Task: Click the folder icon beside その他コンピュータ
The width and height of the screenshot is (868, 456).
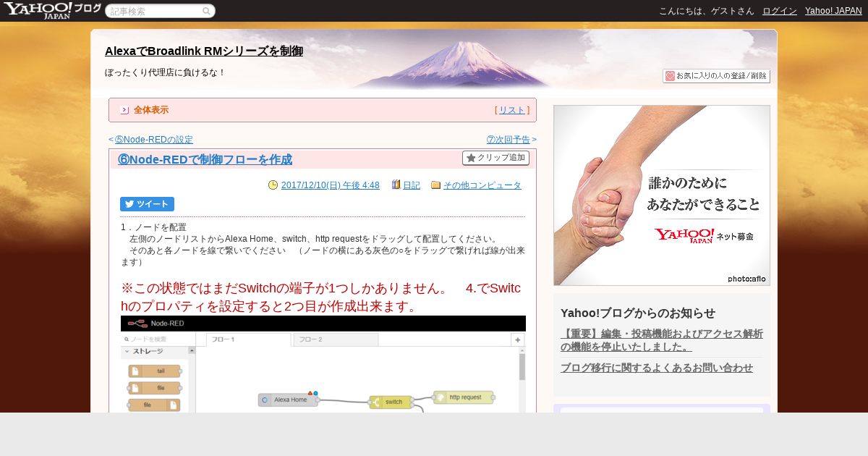Action: click(x=435, y=185)
